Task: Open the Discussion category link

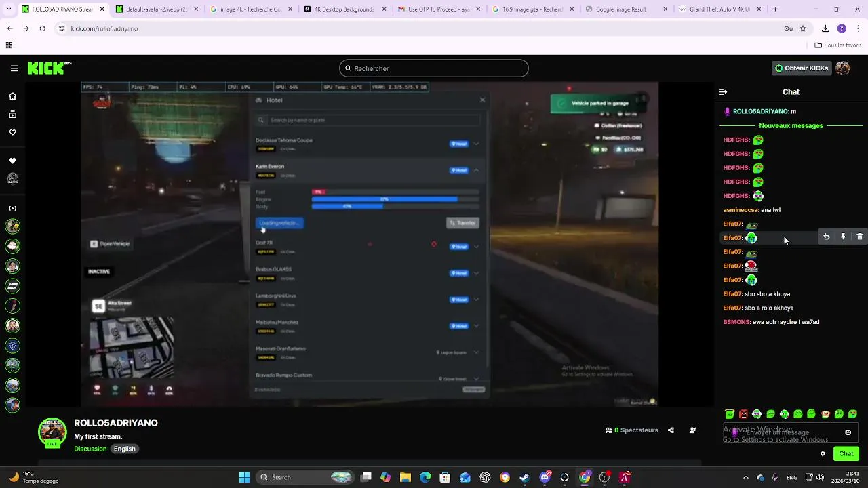Action: (90, 449)
